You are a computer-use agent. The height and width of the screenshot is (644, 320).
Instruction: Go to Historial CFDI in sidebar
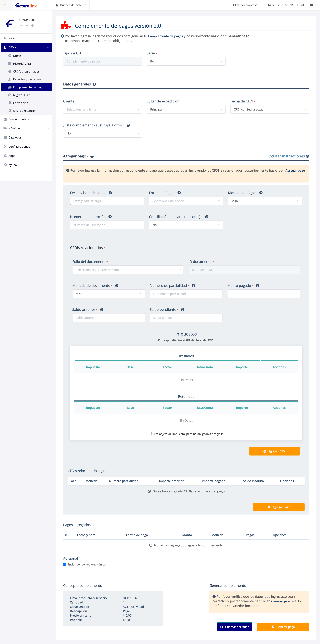(x=22, y=64)
